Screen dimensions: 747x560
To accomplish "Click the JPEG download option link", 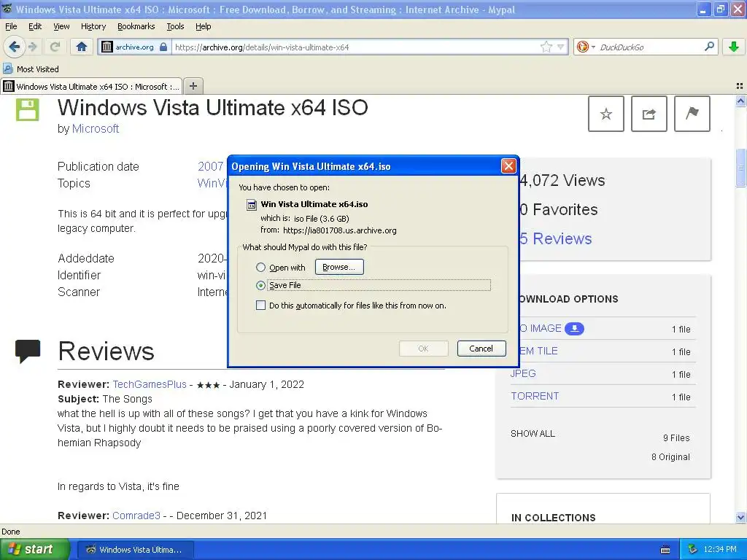I will tap(523, 373).
